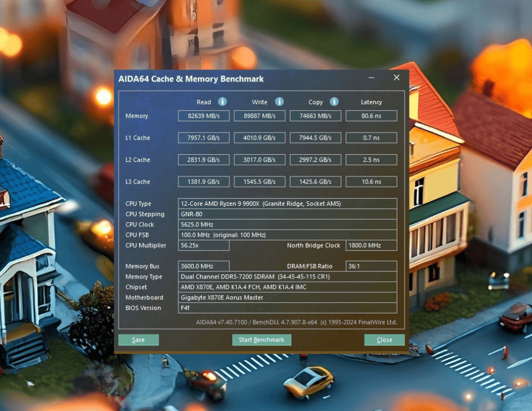Viewport: 532px width, 411px height.
Task: Click the Motherboard label
Action: point(144,297)
